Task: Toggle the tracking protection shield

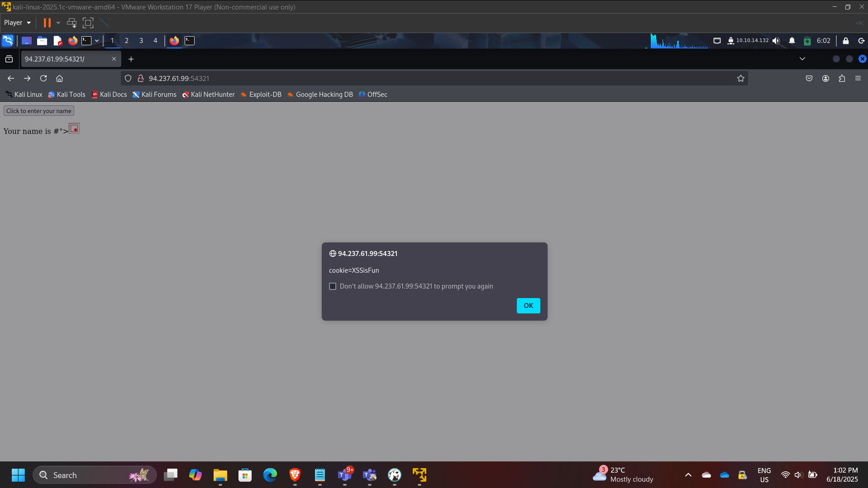Action: tap(128, 78)
